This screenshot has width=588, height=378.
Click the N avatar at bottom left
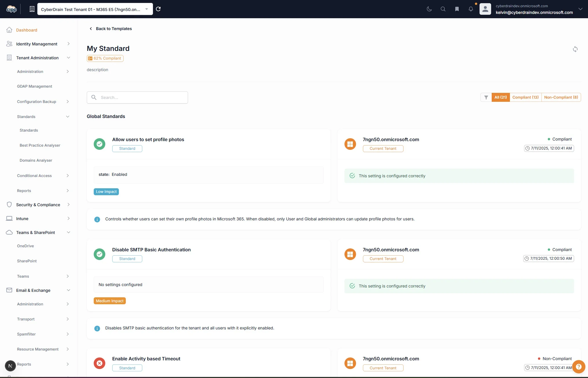pos(10,366)
